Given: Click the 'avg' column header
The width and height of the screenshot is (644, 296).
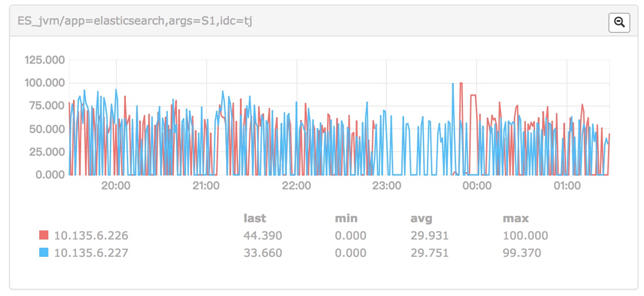Looking at the screenshot, I should coord(421,219).
